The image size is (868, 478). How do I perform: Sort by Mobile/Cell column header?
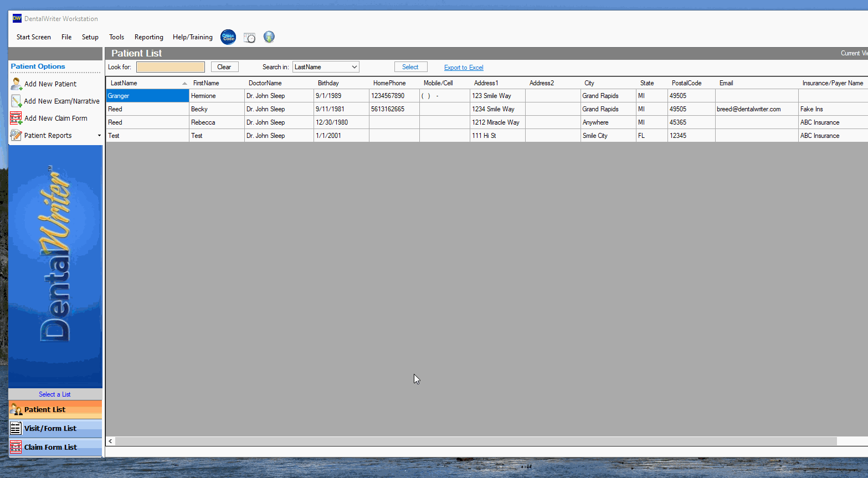pos(445,83)
